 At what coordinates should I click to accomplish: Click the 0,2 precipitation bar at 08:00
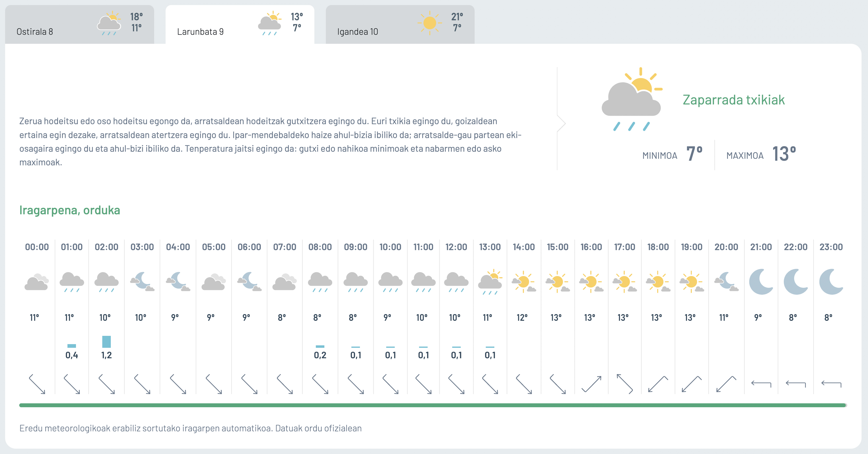click(x=320, y=347)
